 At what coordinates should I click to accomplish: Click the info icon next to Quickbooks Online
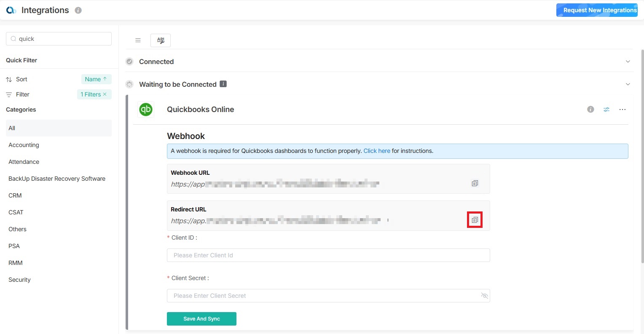click(x=590, y=109)
